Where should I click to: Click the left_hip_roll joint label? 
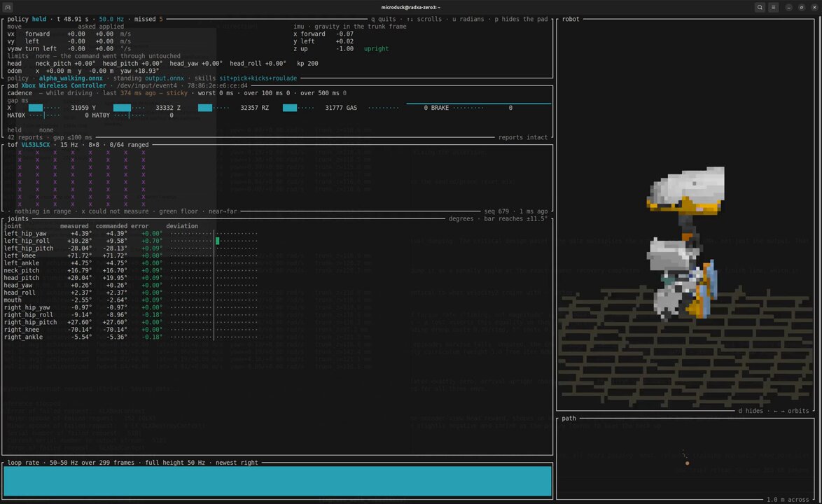(x=27, y=241)
